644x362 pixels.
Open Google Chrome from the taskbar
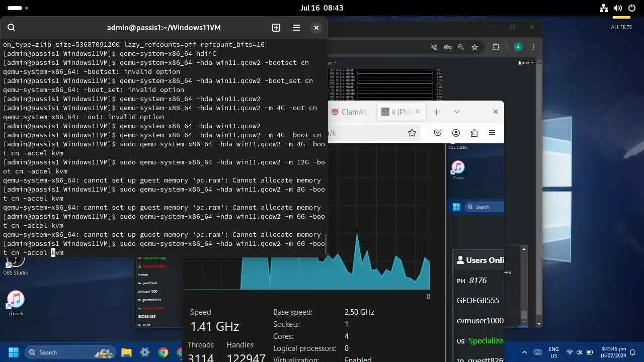[x=163, y=352]
